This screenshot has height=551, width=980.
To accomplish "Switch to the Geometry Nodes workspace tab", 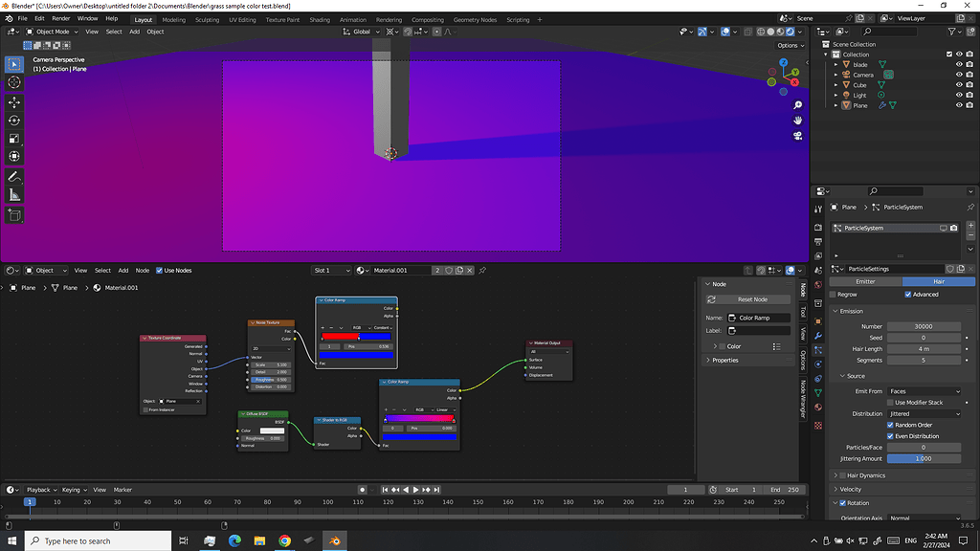I will (475, 20).
